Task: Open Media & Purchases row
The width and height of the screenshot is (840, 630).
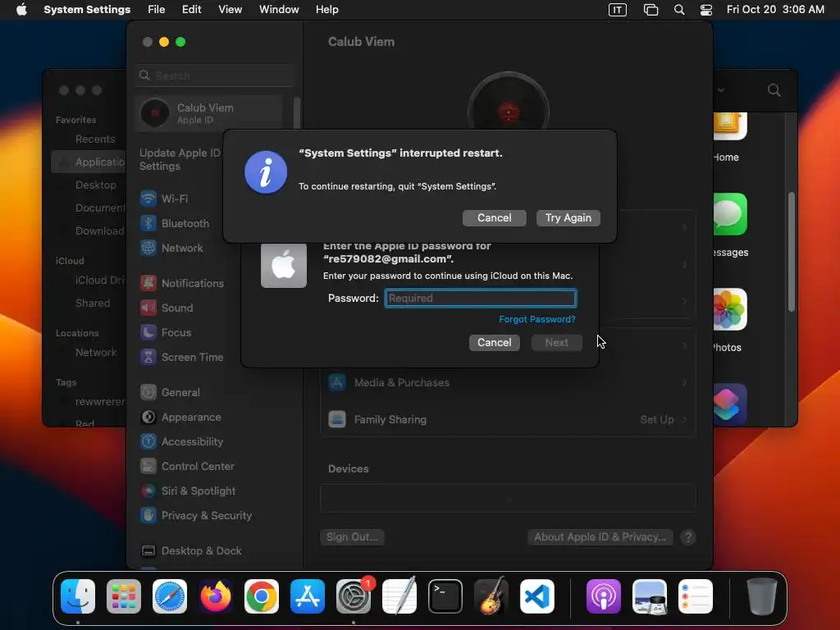Action: click(508, 382)
